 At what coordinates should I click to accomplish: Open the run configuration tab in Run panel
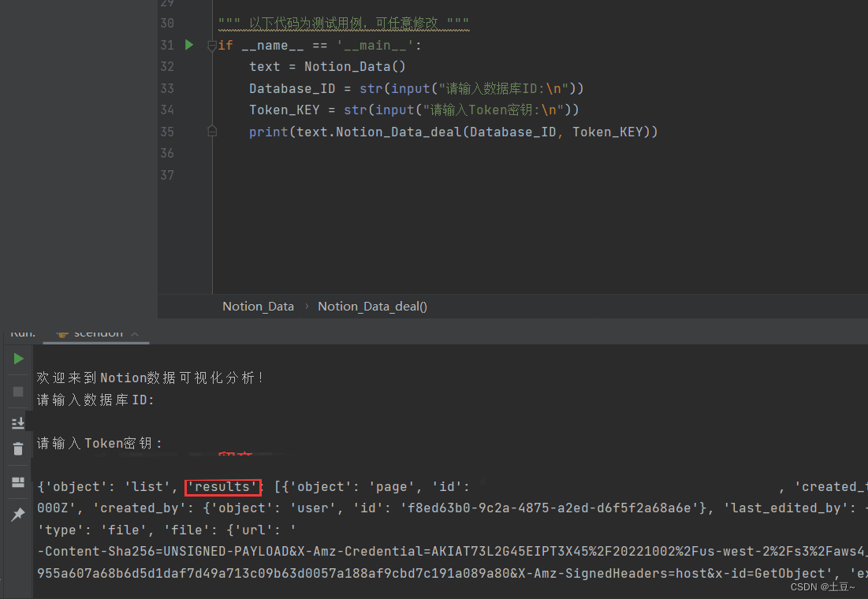[x=96, y=334]
